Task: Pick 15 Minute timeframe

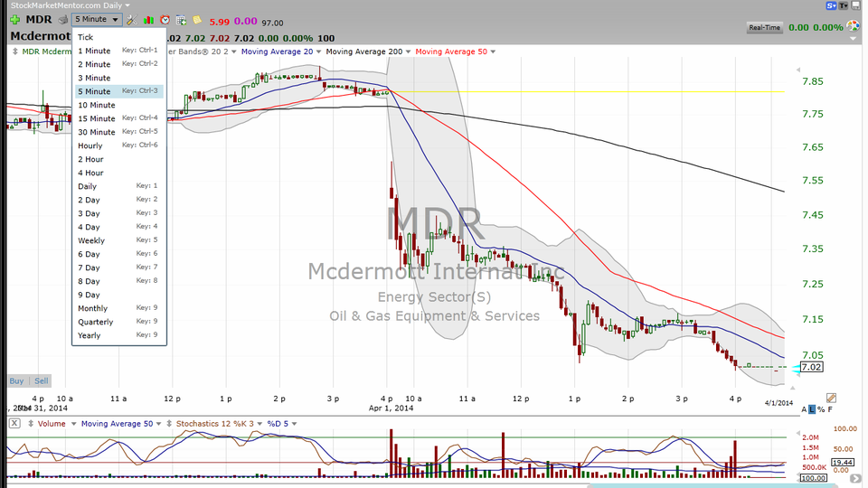Action: click(x=119, y=118)
